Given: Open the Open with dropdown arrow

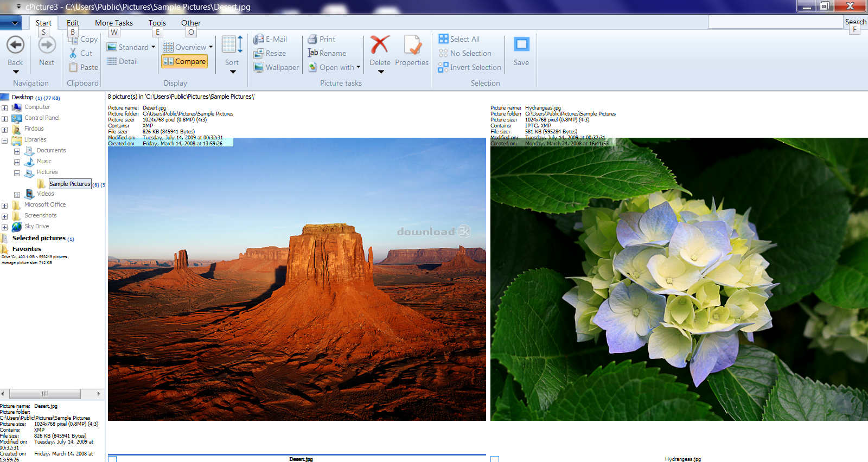Looking at the screenshot, I should click(359, 67).
